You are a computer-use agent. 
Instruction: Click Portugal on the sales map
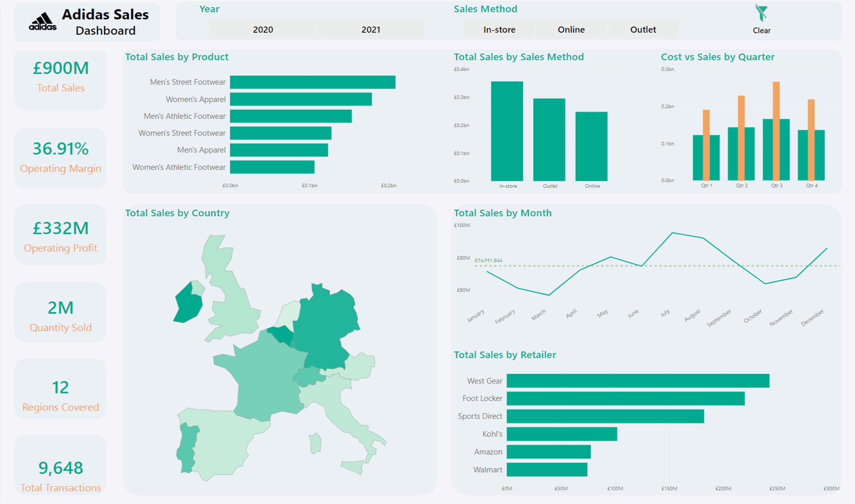click(x=187, y=448)
